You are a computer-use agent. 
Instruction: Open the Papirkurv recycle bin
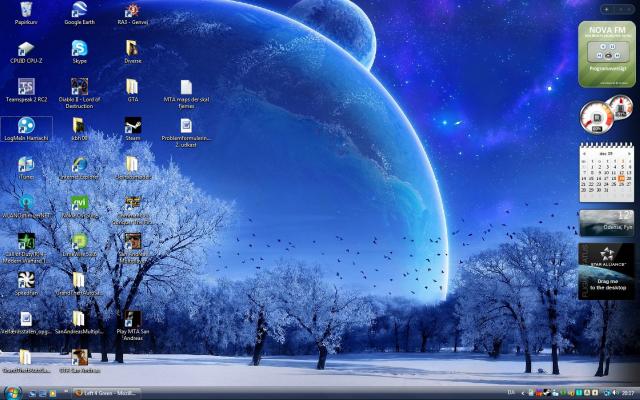pyautogui.click(x=26, y=11)
